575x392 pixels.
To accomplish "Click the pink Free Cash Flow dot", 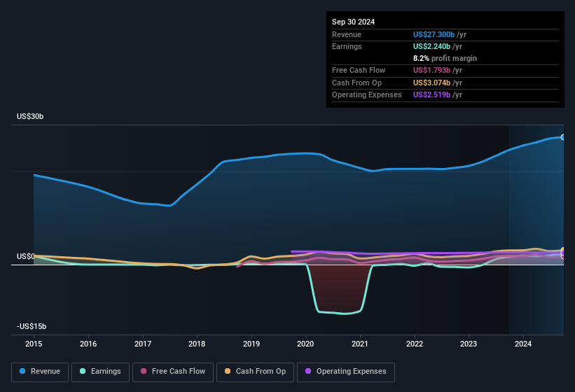I will coord(144,372).
